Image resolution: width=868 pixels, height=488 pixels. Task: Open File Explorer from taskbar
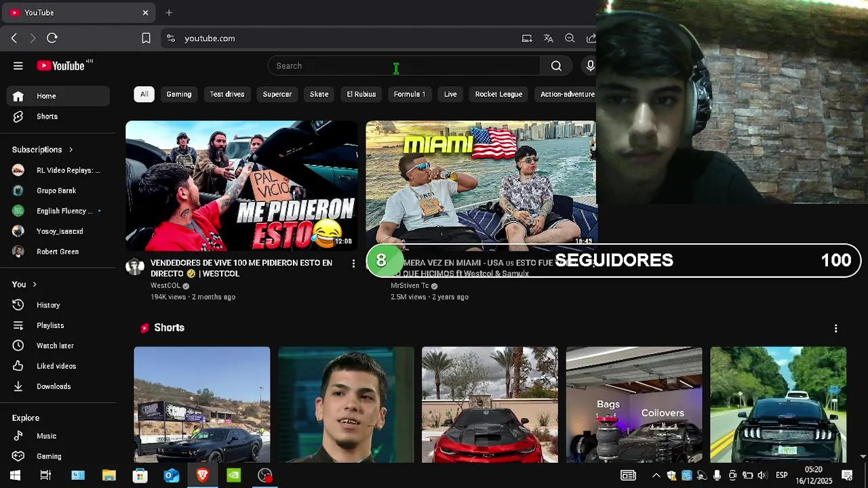[108, 475]
